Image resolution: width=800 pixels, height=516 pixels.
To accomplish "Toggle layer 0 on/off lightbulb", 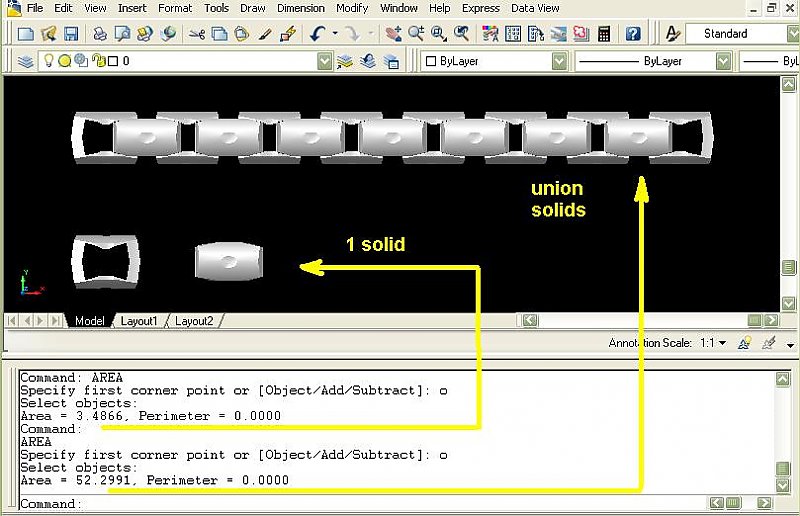I will coord(48,61).
